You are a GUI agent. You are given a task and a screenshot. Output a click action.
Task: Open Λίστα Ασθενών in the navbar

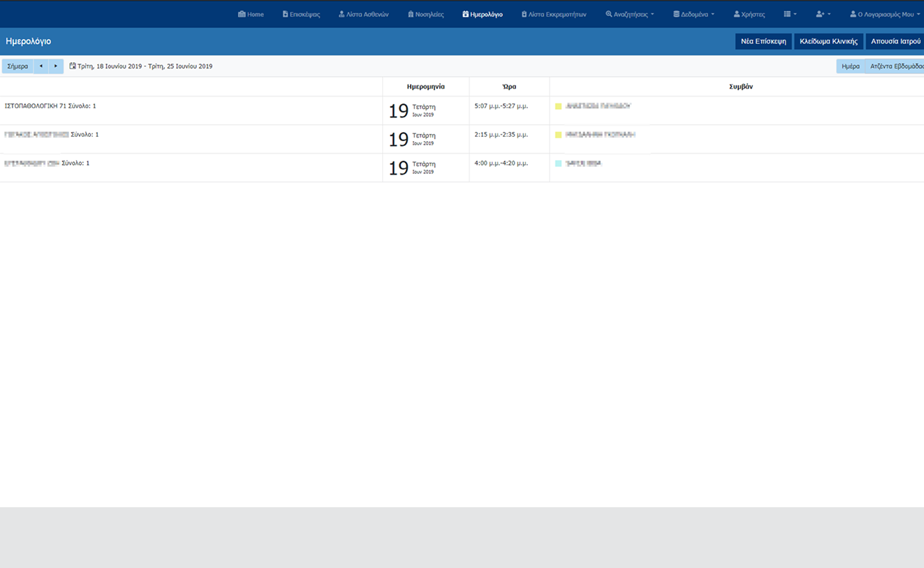pos(363,14)
